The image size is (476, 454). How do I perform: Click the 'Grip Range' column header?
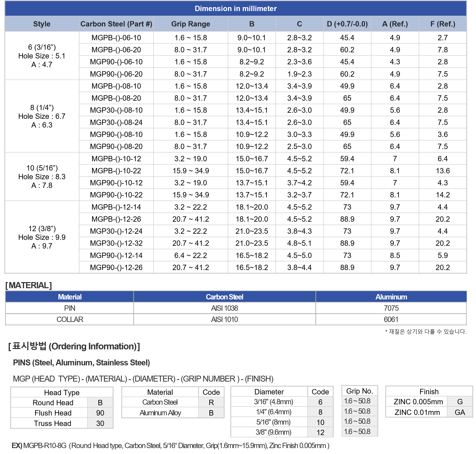coord(190,24)
